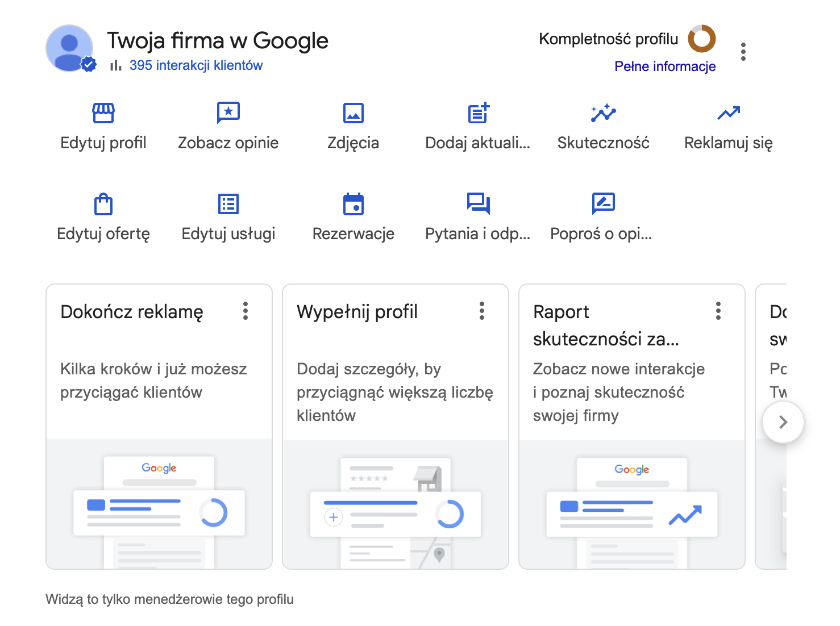Image resolution: width=840 pixels, height=626 pixels.
Task: Open the main profile three-dot menu
Action: (x=743, y=51)
